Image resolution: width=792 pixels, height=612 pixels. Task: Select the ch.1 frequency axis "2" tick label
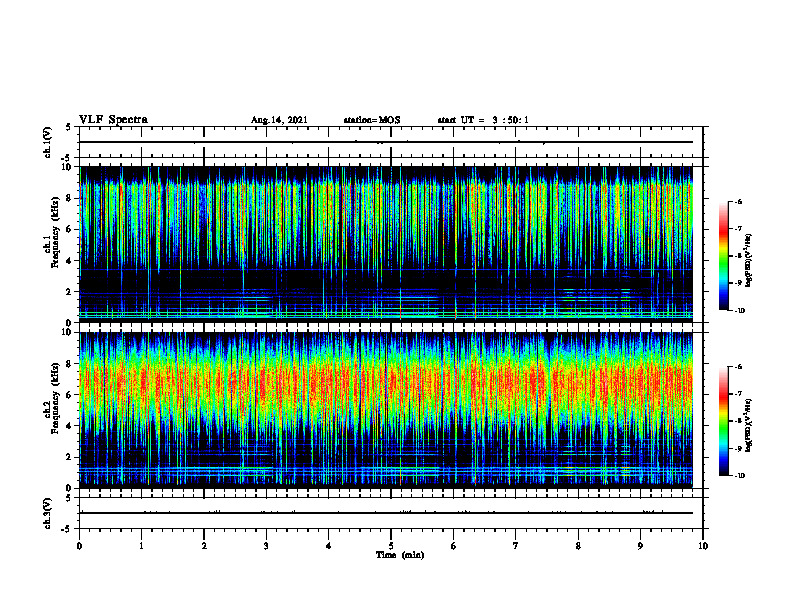click(69, 291)
